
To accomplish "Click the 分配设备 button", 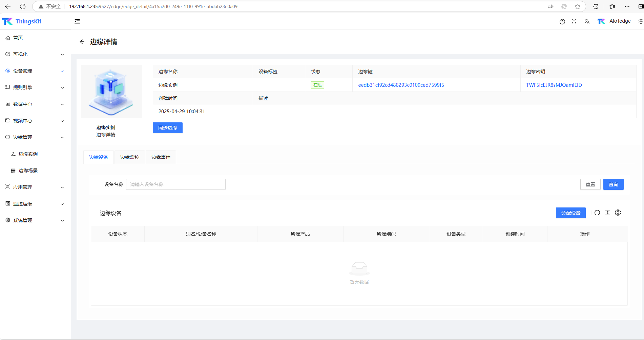I will point(570,213).
